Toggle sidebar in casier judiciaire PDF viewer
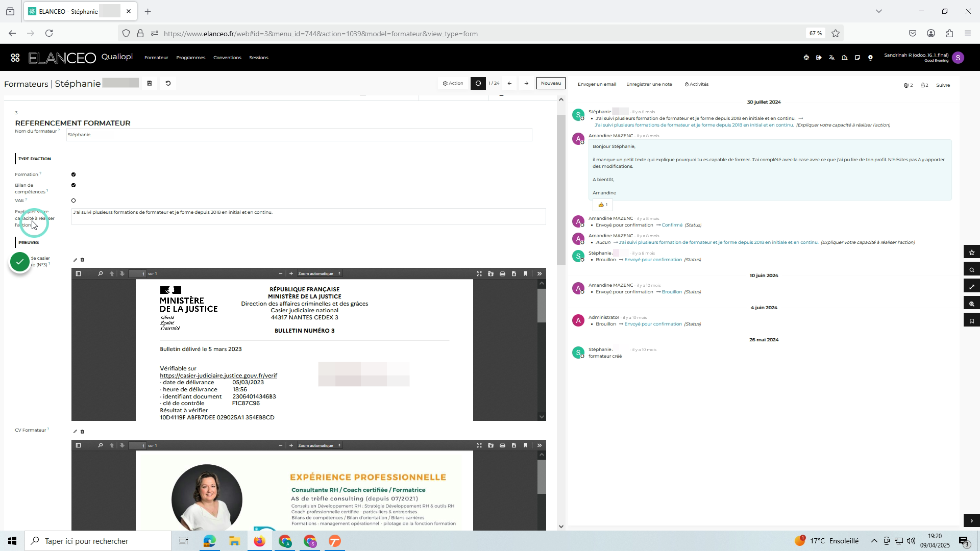 click(78, 273)
